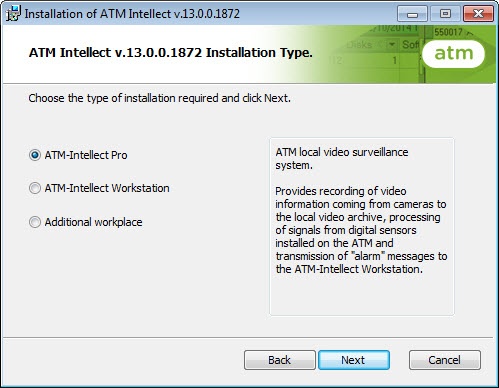This screenshot has width=499, height=388.
Task: Click the Cancel button
Action: pos(445,360)
